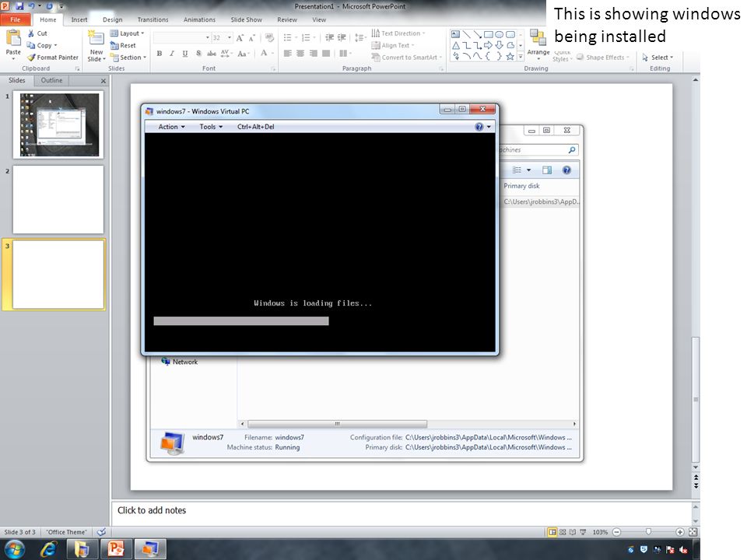Toggle left text alignment
The width and height of the screenshot is (747, 560).
(x=287, y=54)
